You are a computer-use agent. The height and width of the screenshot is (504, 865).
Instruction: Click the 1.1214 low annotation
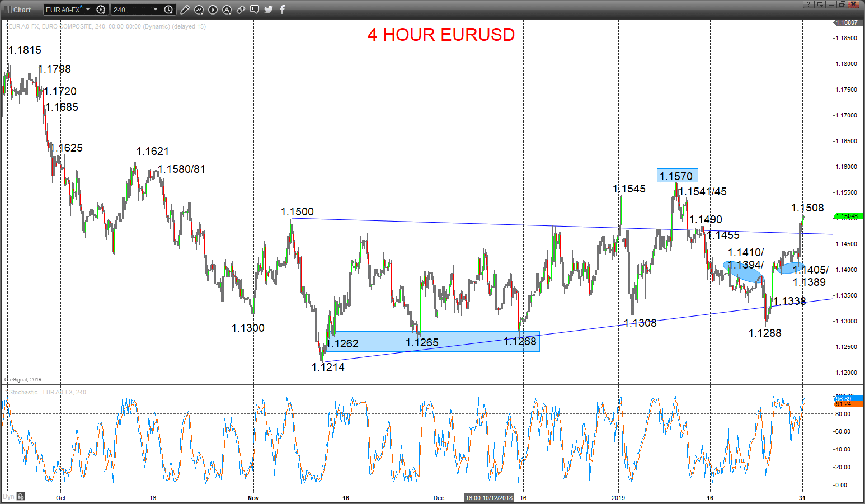point(328,367)
